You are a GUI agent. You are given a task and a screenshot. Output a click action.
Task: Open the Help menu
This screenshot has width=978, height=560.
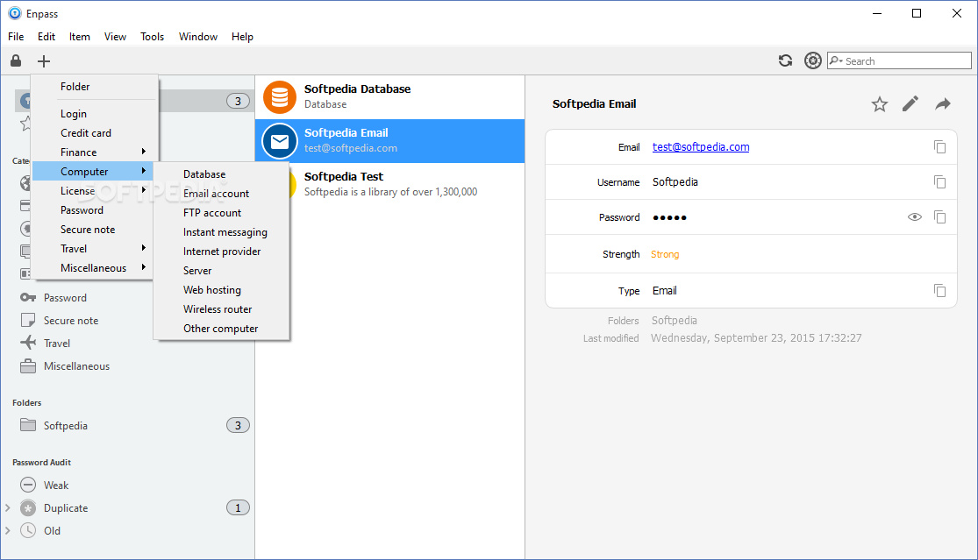pos(242,37)
